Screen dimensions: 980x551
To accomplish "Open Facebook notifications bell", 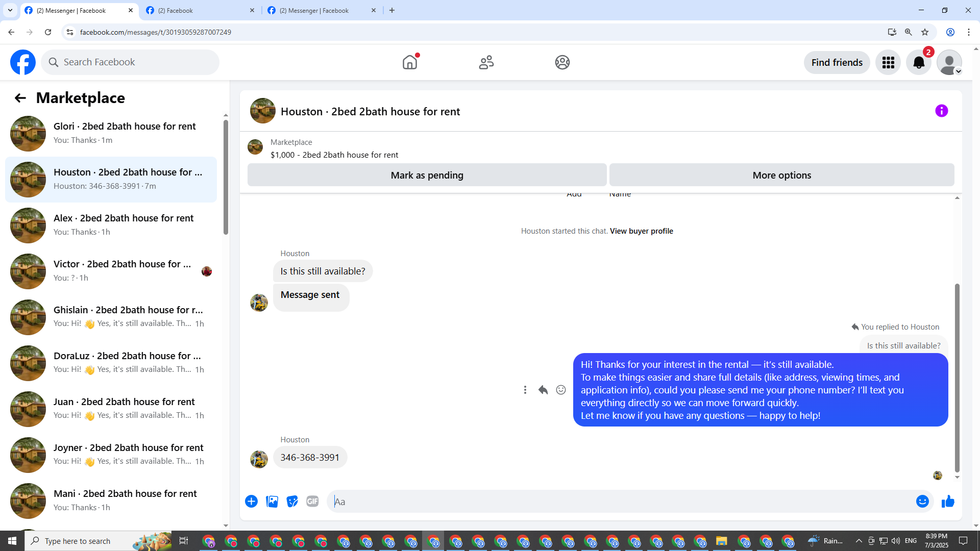I will click(918, 62).
